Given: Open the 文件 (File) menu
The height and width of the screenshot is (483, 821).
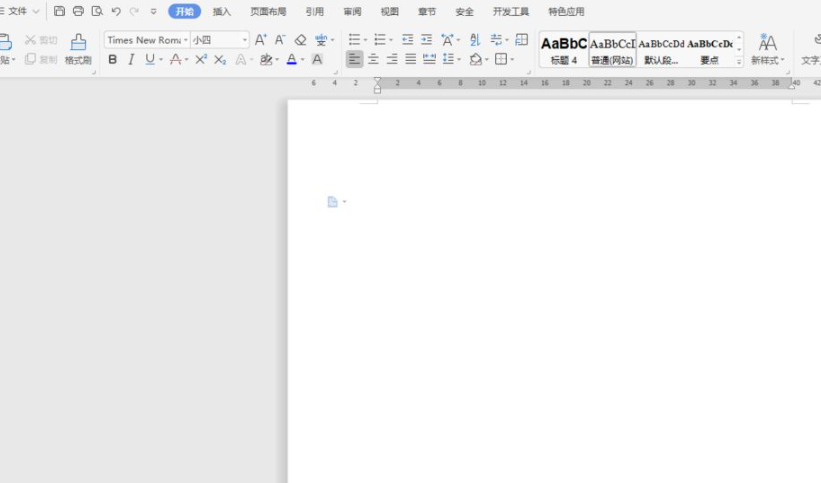Looking at the screenshot, I should tap(18, 11).
